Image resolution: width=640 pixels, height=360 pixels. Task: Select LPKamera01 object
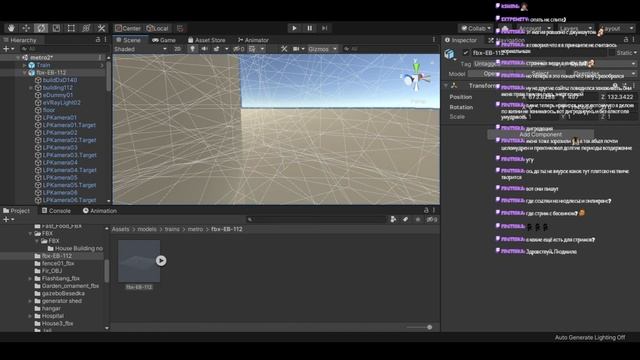[x=60, y=118]
